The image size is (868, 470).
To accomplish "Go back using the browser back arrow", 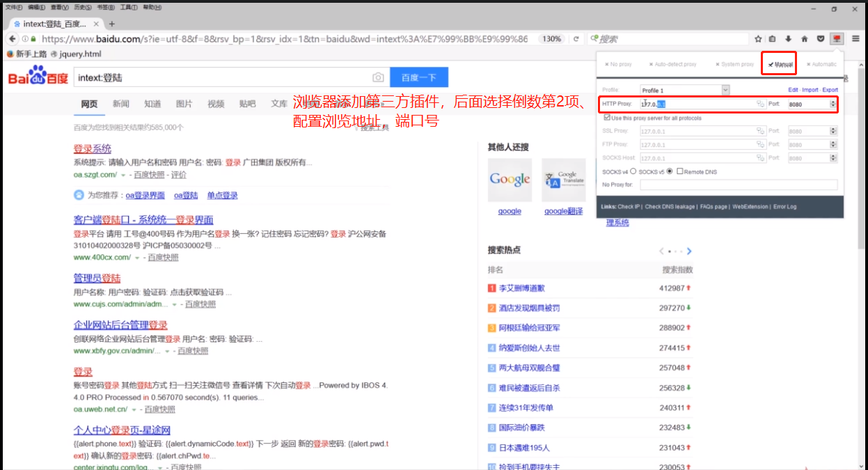I will pos(13,39).
